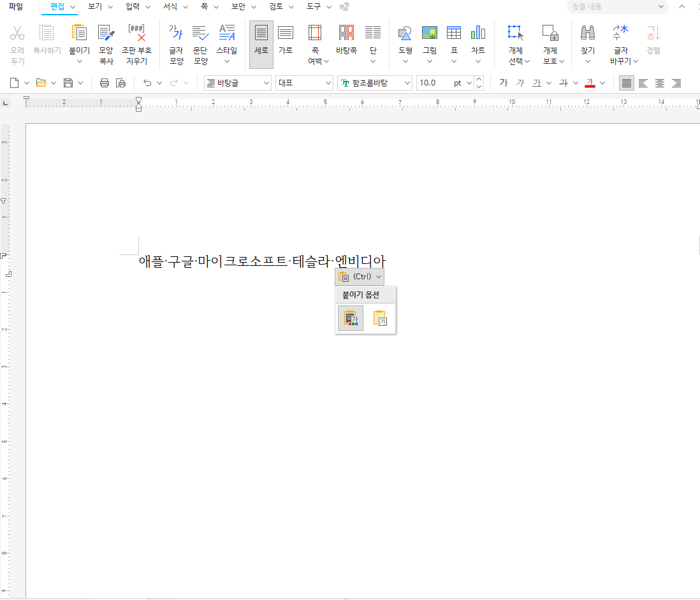Select the 모양 복사 format painter icon

106,33
